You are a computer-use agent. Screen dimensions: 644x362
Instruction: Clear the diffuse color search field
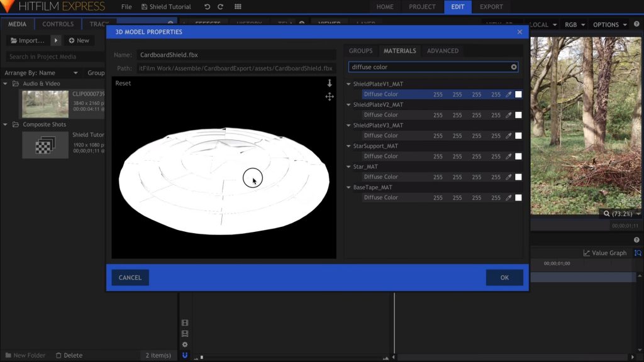[x=514, y=67]
